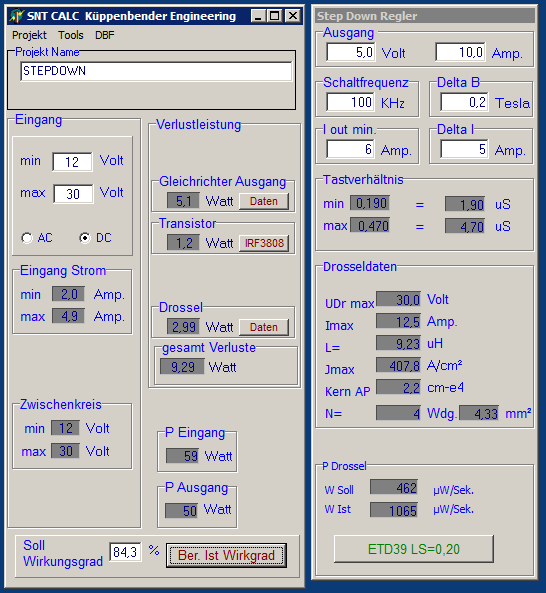Click the IRF3808 transistor button
The width and height of the screenshot is (546, 593).
264,243
